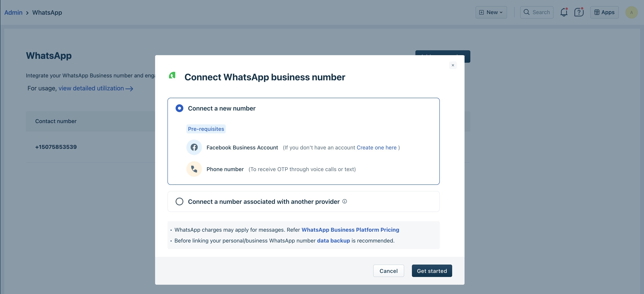Select Connect a new number radio
The width and height of the screenshot is (644, 294).
coord(179,108)
